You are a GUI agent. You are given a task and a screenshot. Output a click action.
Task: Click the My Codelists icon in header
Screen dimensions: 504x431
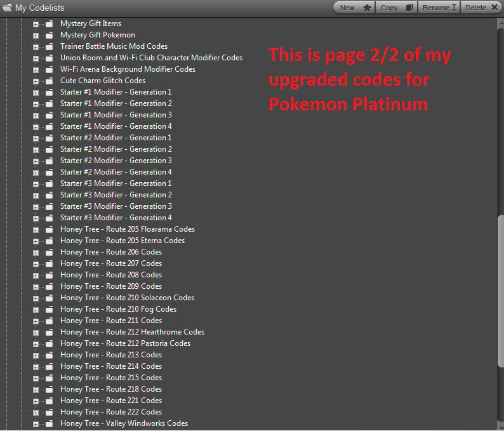click(x=8, y=8)
